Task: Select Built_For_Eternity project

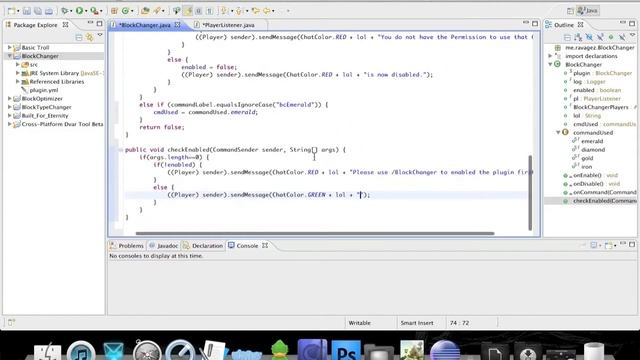Action: pyautogui.click(x=45, y=116)
